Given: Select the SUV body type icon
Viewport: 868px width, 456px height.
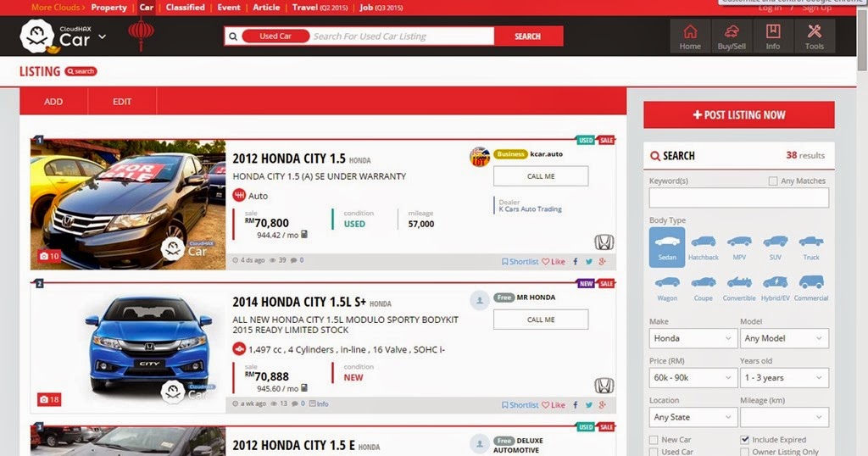Looking at the screenshot, I should tap(775, 247).
